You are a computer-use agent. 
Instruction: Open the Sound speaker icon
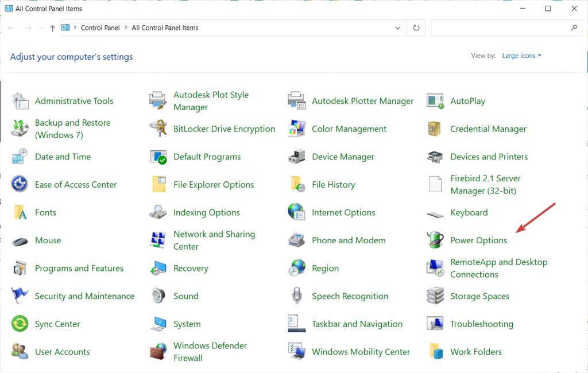(x=158, y=296)
